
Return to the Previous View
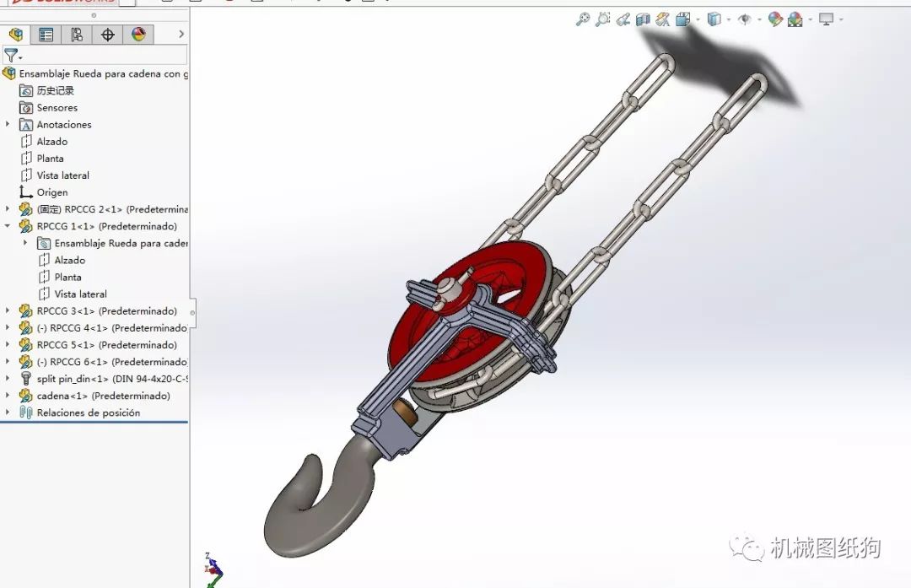click(623, 19)
